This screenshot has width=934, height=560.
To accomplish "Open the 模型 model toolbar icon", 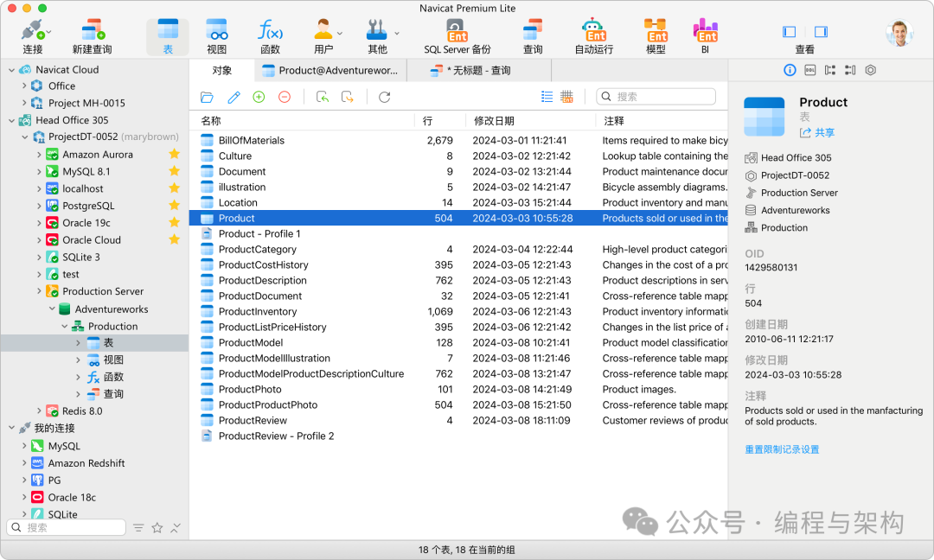I will pyautogui.click(x=656, y=37).
